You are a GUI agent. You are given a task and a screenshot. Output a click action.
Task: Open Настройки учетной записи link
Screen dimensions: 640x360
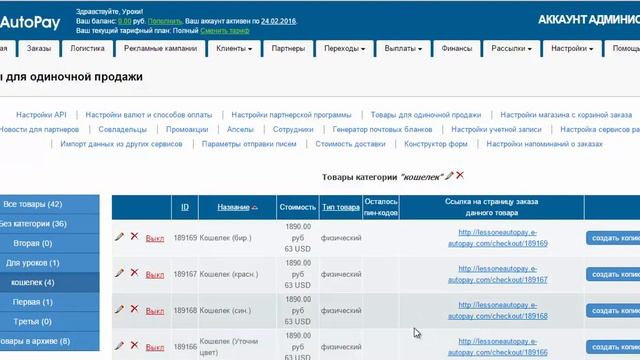pos(496,129)
